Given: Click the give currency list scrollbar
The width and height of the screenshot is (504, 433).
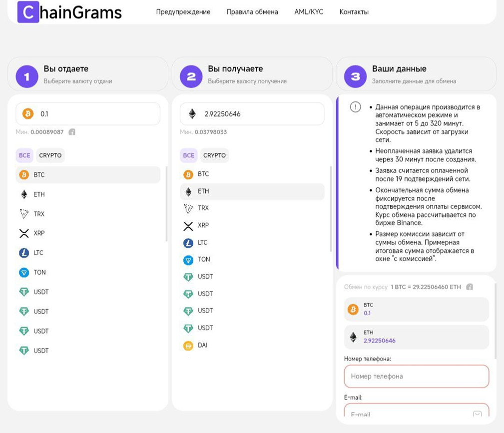Looking at the screenshot, I should click(x=166, y=203).
